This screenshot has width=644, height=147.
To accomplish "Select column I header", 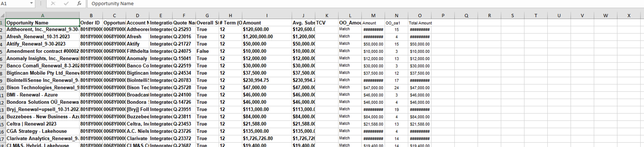I will (267, 16).
